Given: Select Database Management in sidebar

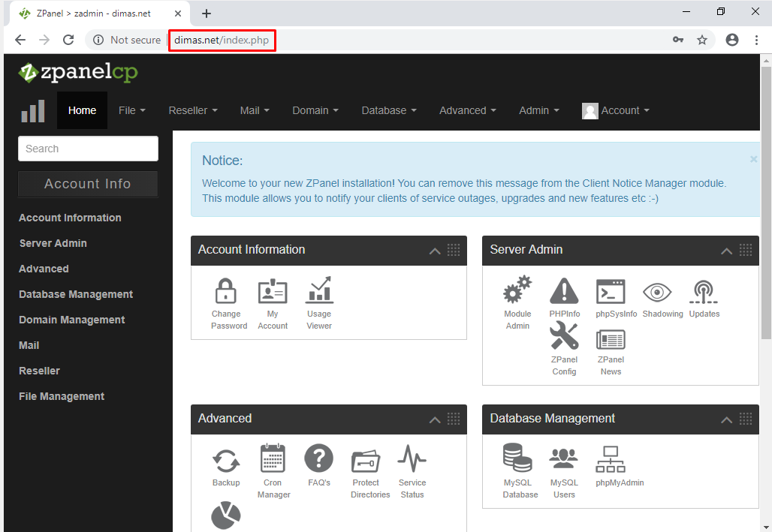Looking at the screenshot, I should coord(76,294).
